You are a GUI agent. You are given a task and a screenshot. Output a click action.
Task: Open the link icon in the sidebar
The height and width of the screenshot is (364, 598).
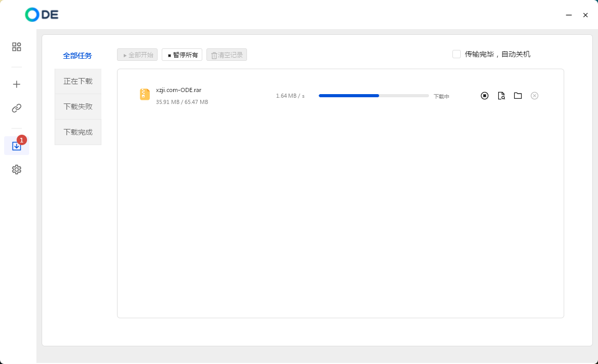[17, 108]
